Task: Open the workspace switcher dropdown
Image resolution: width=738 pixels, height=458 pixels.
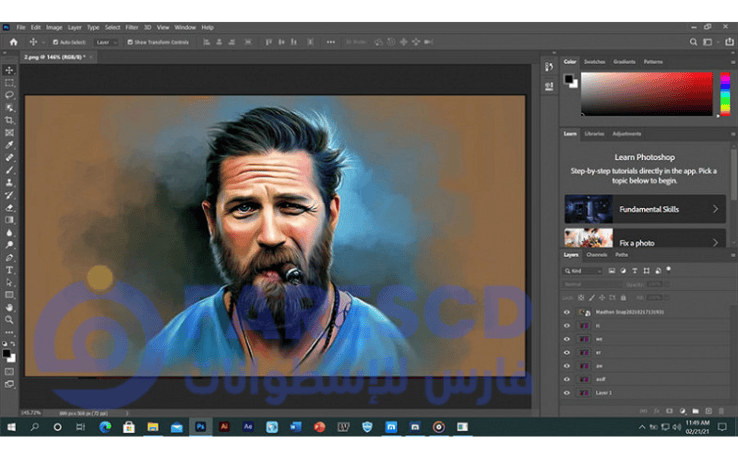Action: point(710,42)
